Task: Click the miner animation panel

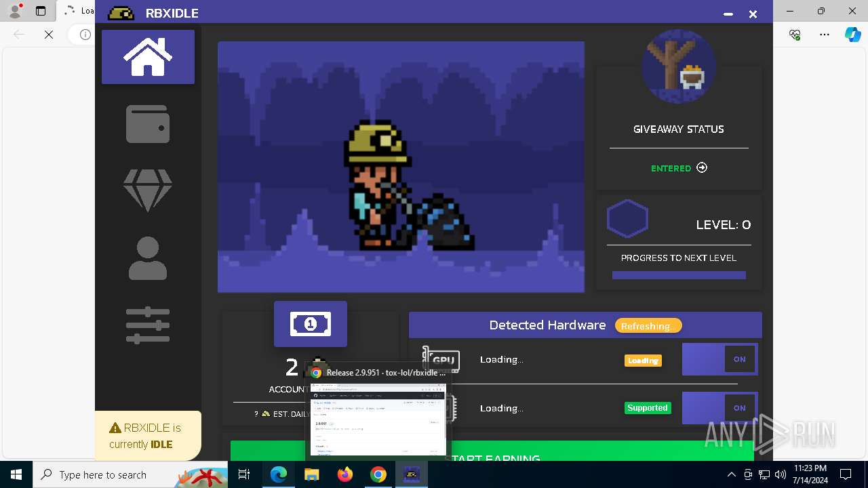Action: pos(401,167)
